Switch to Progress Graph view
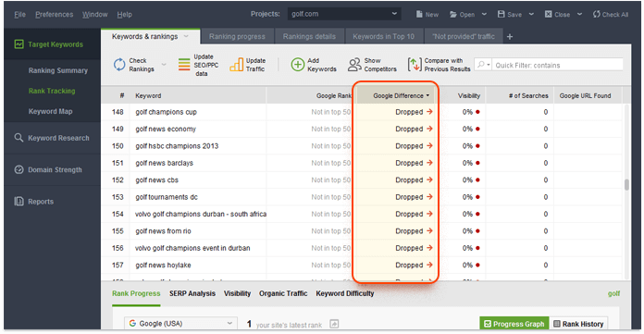The height and width of the screenshot is (334, 644). coord(514,324)
